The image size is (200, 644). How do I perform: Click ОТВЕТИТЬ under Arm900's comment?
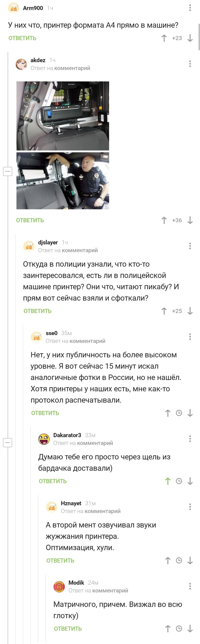pos(22,38)
